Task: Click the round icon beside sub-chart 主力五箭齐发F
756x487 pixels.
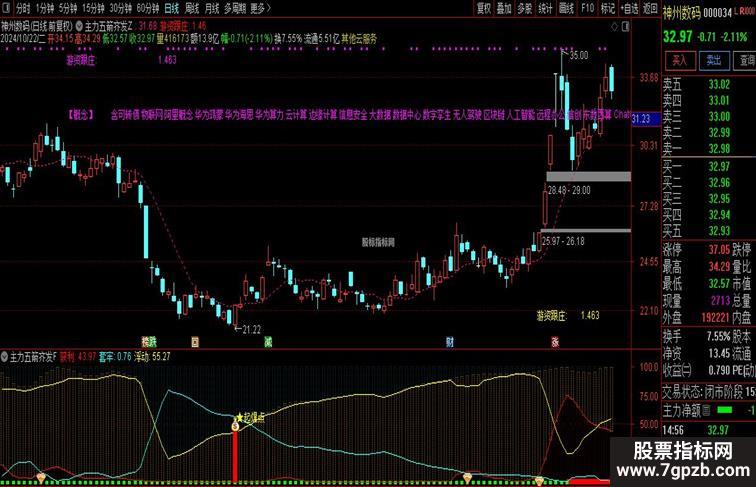Action: pyautogui.click(x=5, y=357)
